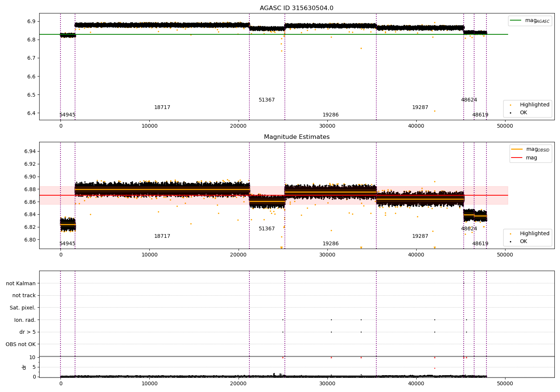The height and width of the screenshot is (392, 560).
Task: Click the Magnitude Estimates subplot title
Action: click(x=296, y=137)
